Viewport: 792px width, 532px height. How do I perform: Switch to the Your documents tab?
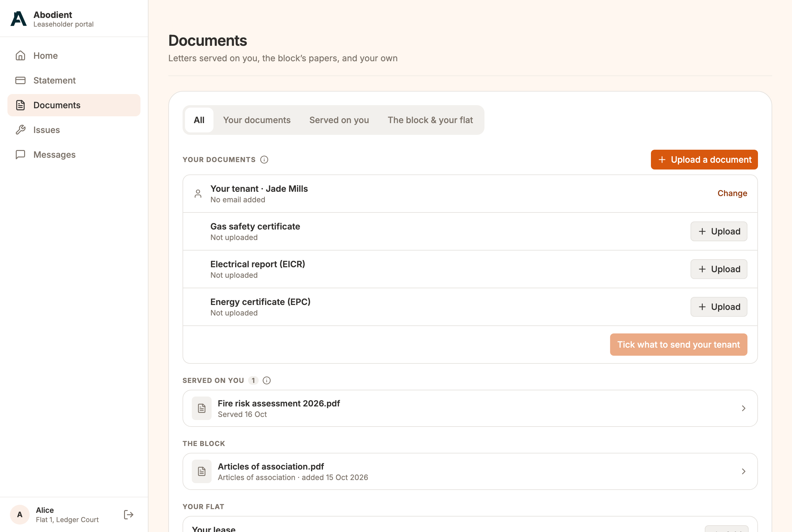click(x=256, y=120)
